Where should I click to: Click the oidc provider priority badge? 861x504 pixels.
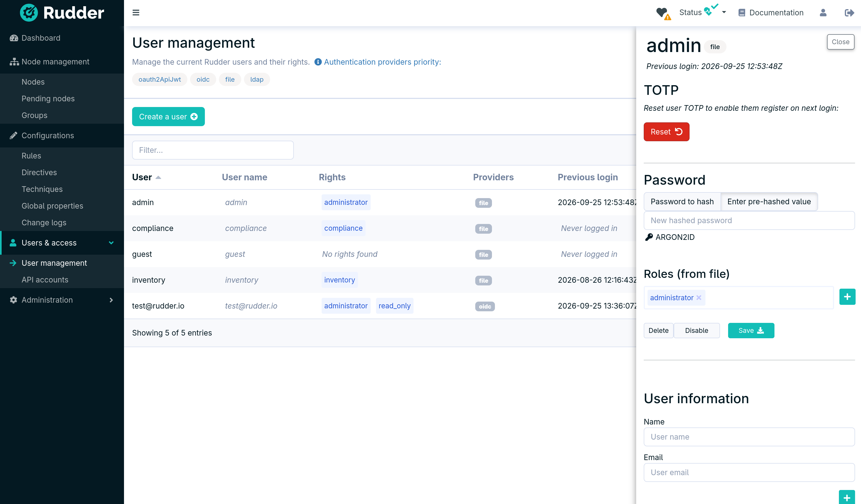pyautogui.click(x=203, y=80)
